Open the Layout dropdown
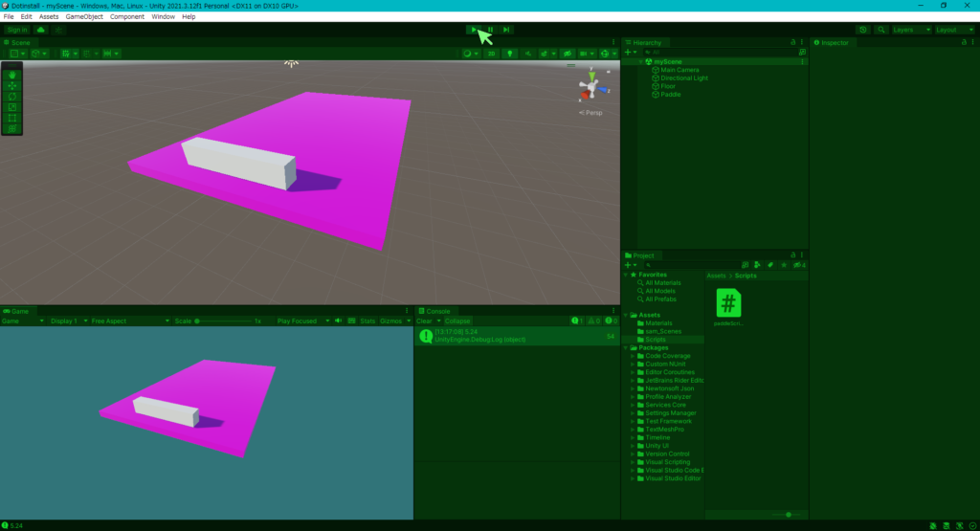The width and height of the screenshot is (980, 531). click(953, 30)
